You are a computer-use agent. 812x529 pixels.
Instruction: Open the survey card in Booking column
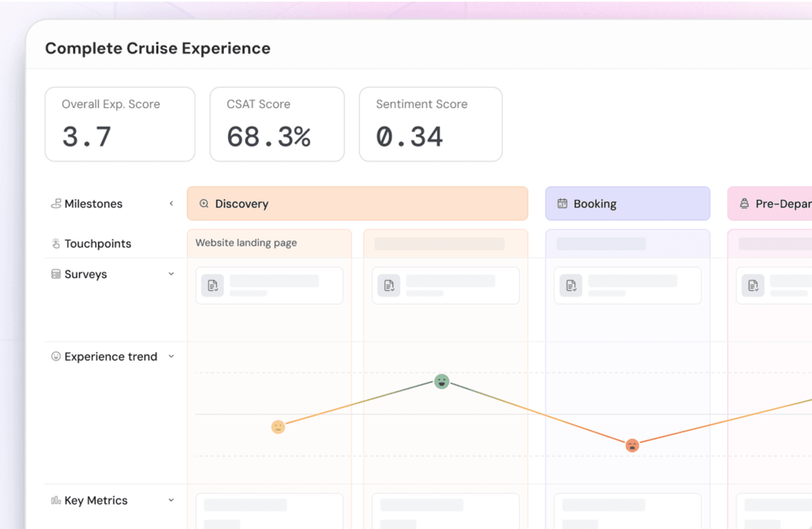coord(628,285)
